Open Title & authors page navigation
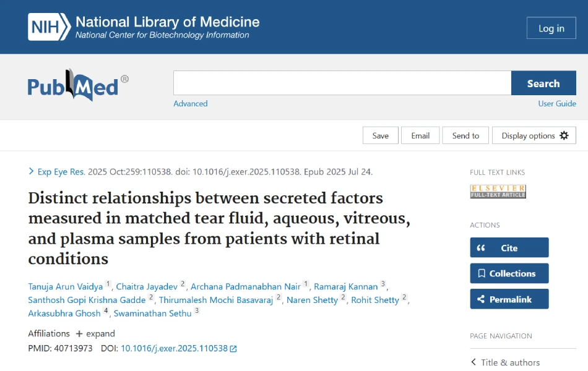This screenshot has width=588, height=371. tap(505, 362)
